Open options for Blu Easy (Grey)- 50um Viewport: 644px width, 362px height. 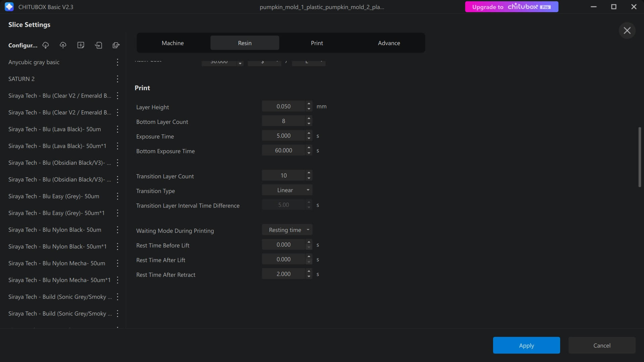coord(117,196)
